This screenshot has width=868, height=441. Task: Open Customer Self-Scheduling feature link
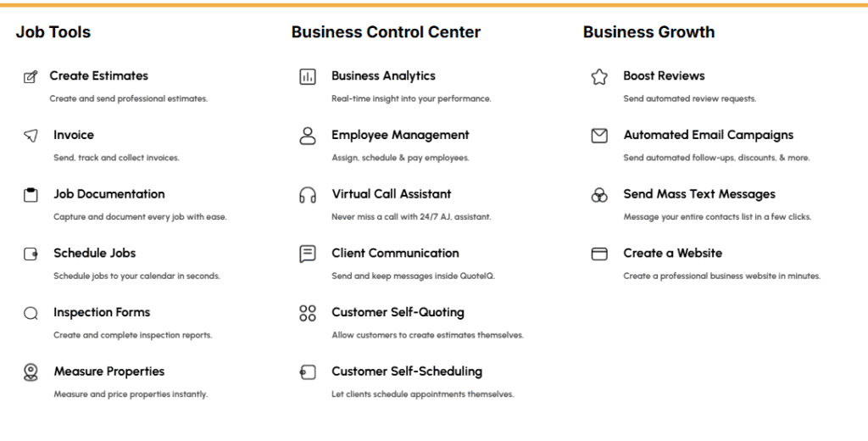(407, 371)
